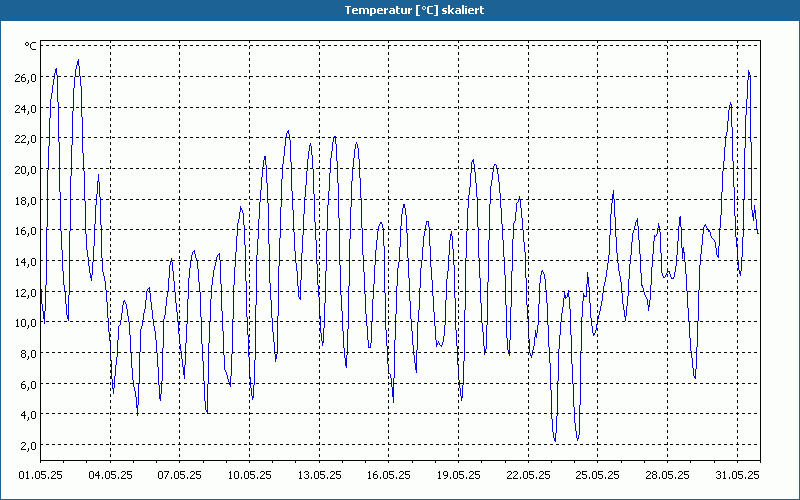The height and width of the screenshot is (500, 800).
Task: Click the 22.05.25 date label
Action: coord(529,475)
